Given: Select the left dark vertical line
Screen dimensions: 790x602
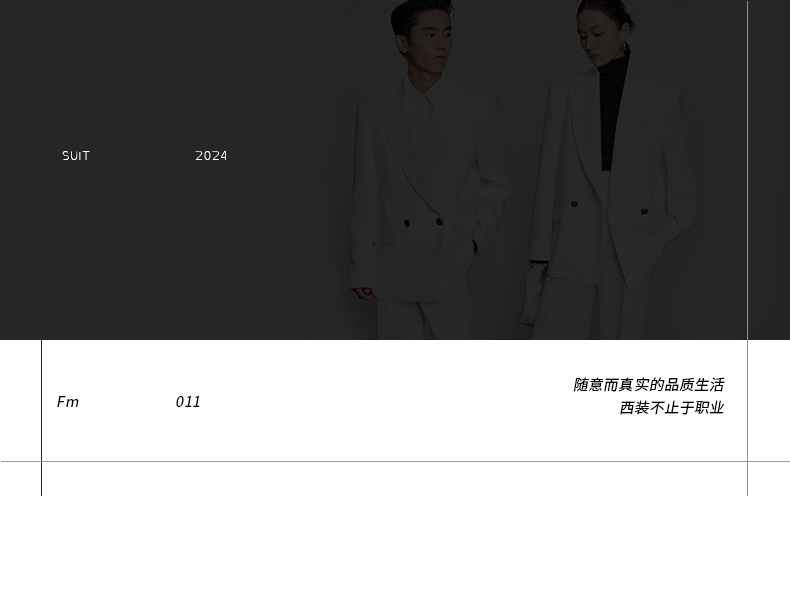Looking at the screenshot, I should click(x=41, y=418).
